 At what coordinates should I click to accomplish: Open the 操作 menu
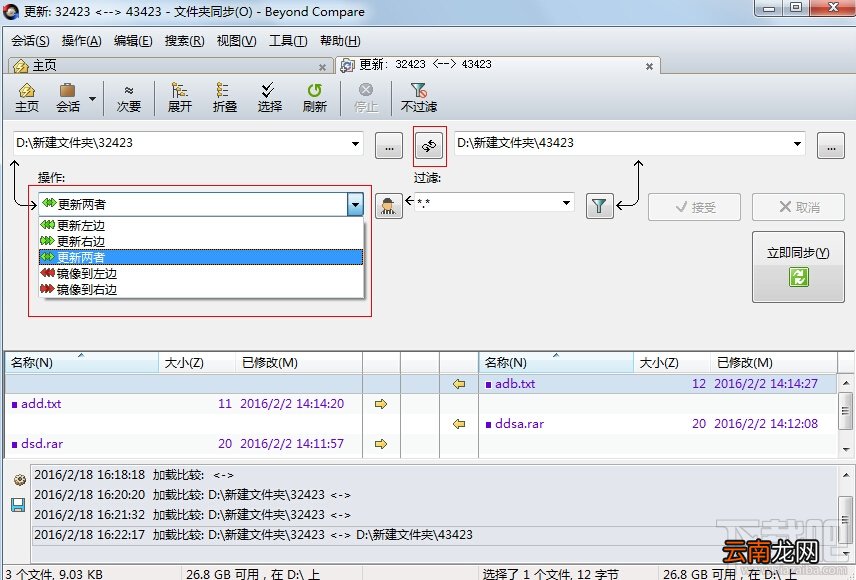click(x=81, y=41)
